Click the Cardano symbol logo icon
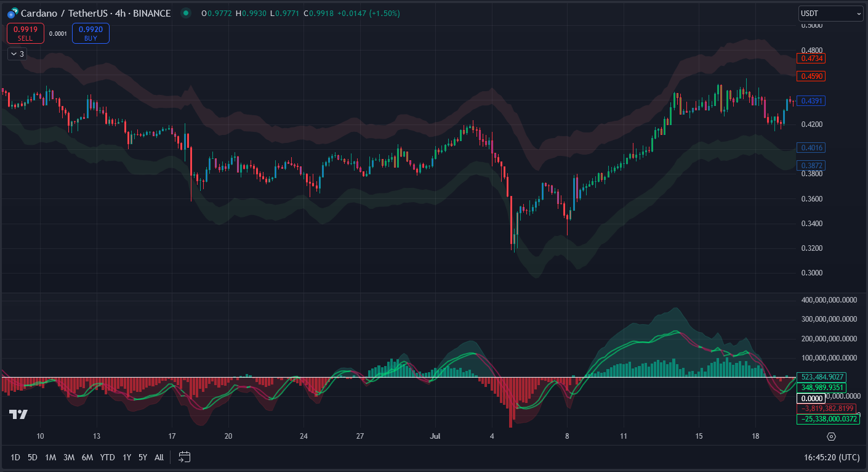 [12, 13]
